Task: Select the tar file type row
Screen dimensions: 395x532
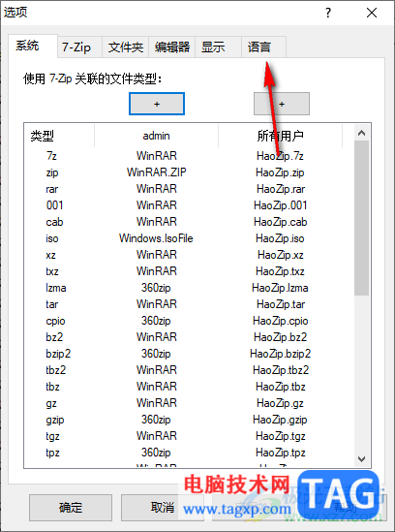Action: pyautogui.click(x=188, y=304)
